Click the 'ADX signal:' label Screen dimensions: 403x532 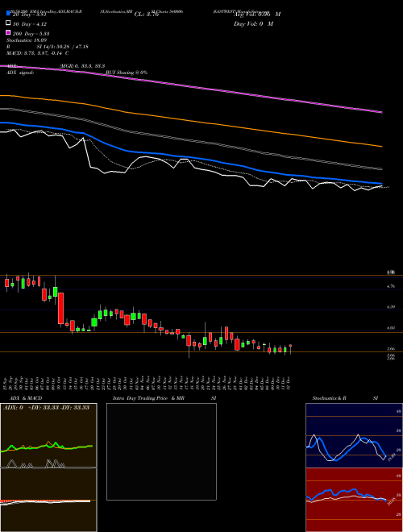pos(19,73)
